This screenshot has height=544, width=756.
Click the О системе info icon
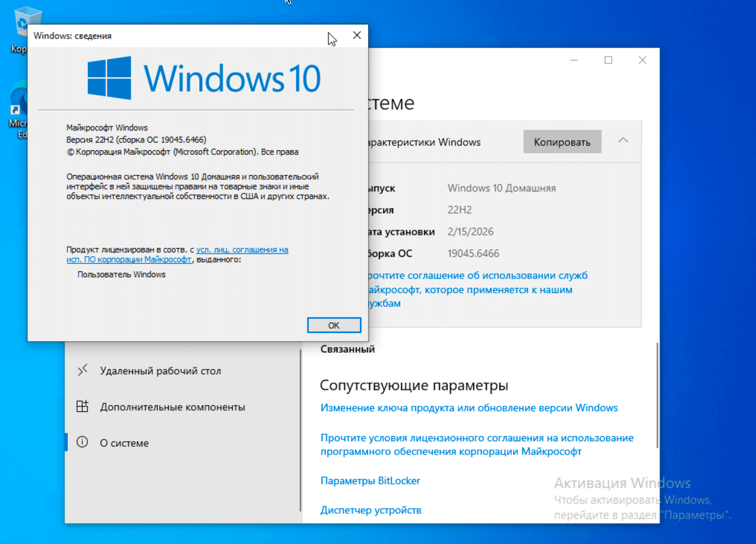tap(82, 442)
